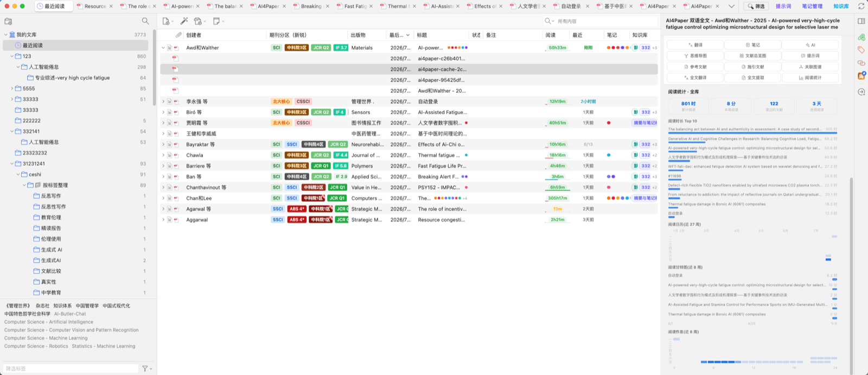Open the tabs list dropdown chevron
868x375 pixels.
[731, 7]
